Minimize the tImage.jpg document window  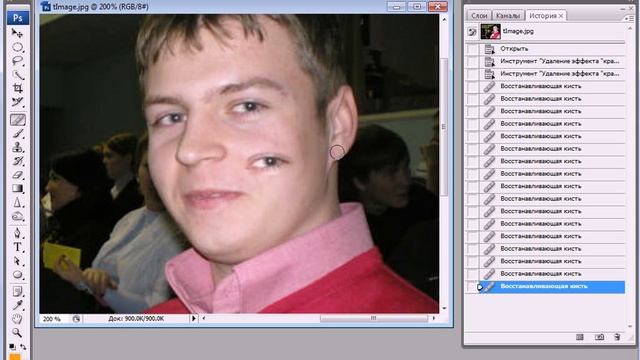click(x=396, y=7)
